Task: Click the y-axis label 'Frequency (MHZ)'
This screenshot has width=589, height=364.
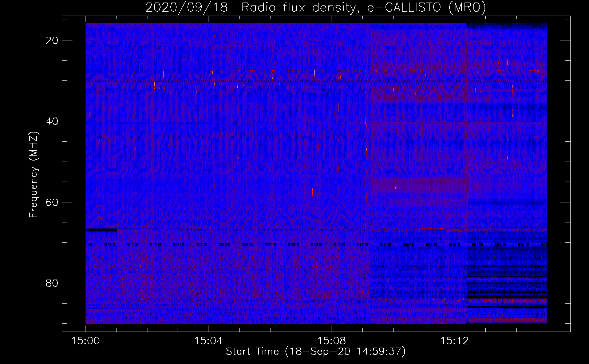Action: 33,175
